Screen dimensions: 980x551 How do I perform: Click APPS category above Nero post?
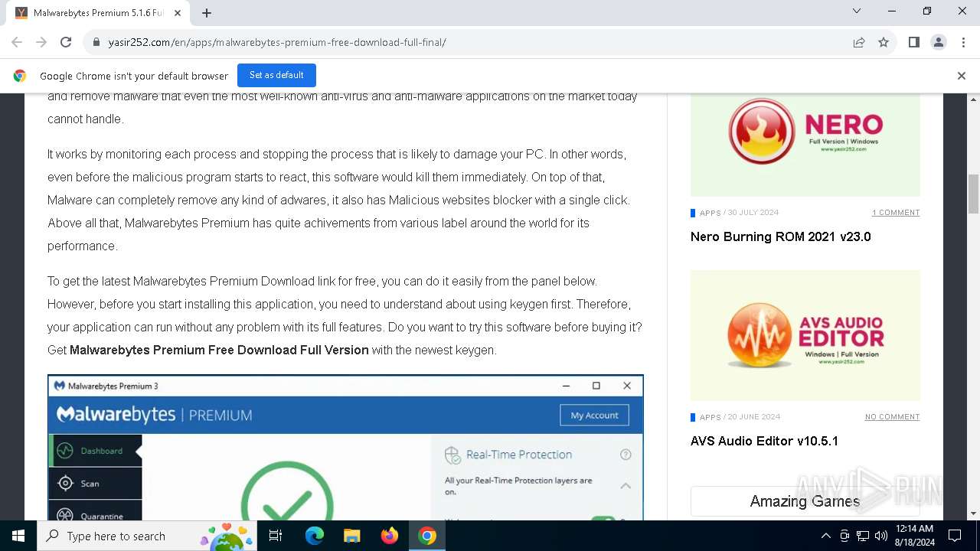(x=710, y=213)
